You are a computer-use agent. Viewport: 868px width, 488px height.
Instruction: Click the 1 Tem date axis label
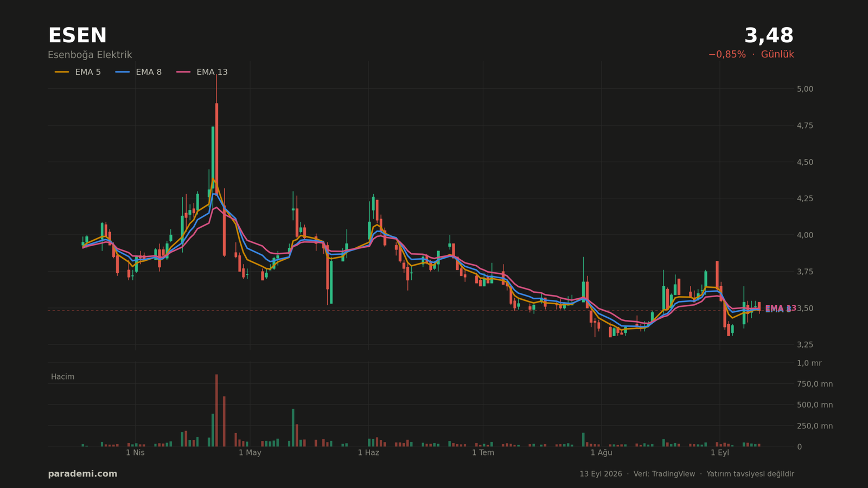(x=483, y=453)
